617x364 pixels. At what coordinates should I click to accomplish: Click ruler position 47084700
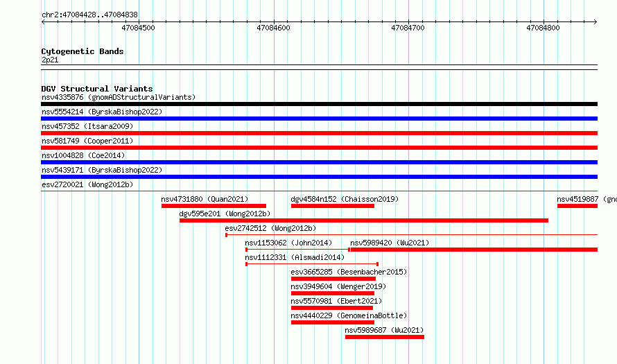[x=408, y=28]
